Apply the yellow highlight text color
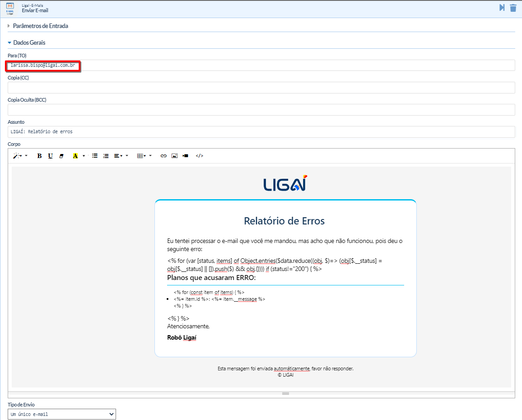Image resolution: width=522 pixels, height=420 pixels. (x=75, y=156)
